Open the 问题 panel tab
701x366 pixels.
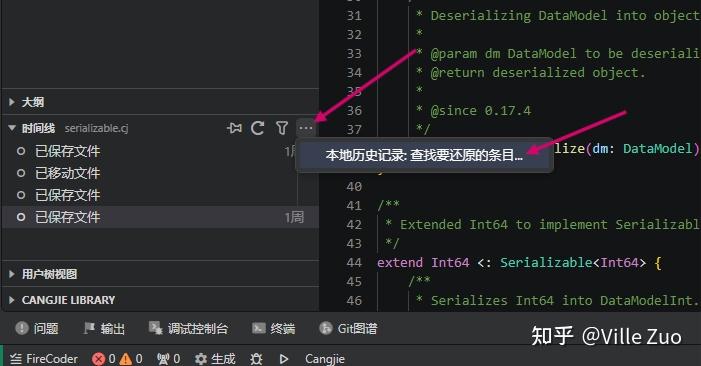tap(37, 328)
